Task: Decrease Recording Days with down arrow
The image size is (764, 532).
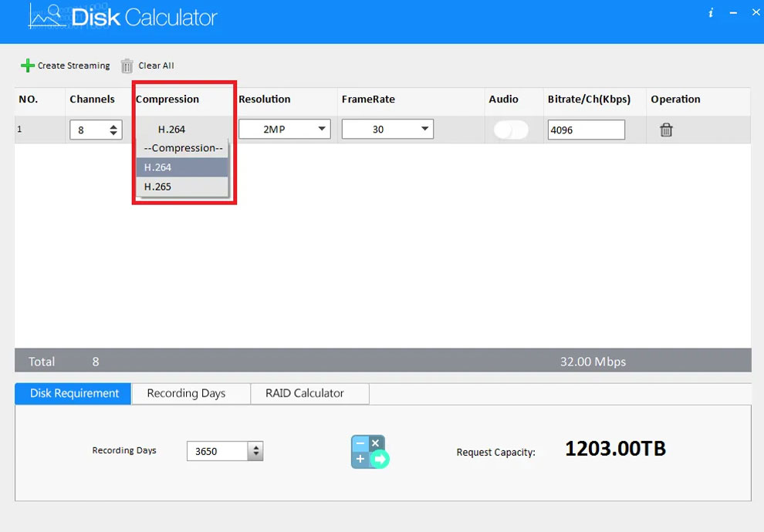Action: click(255, 455)
